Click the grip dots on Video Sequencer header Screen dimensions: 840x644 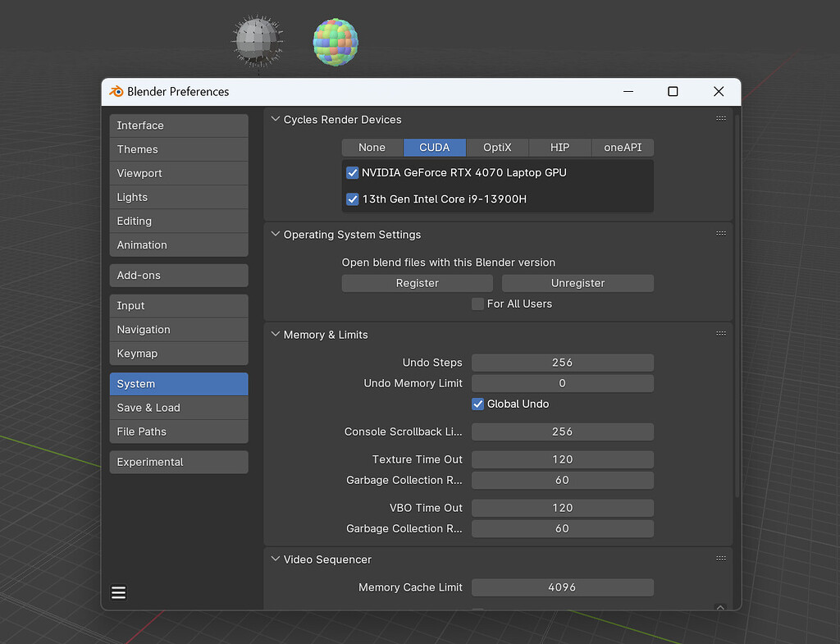(721, 557)
